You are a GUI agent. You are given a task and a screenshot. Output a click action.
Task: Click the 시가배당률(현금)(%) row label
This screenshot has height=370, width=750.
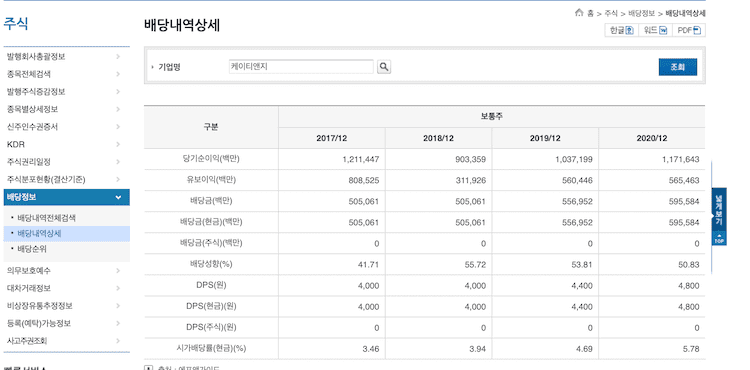coord(211,348)
